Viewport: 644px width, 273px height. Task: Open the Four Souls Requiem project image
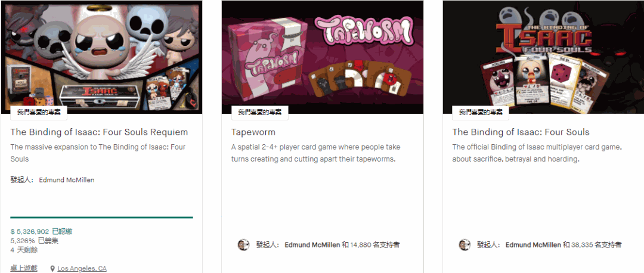[102, 57]
